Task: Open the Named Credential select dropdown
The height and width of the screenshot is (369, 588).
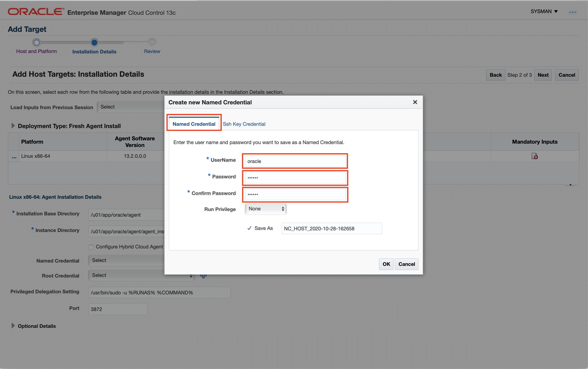Action: (126, 260)
